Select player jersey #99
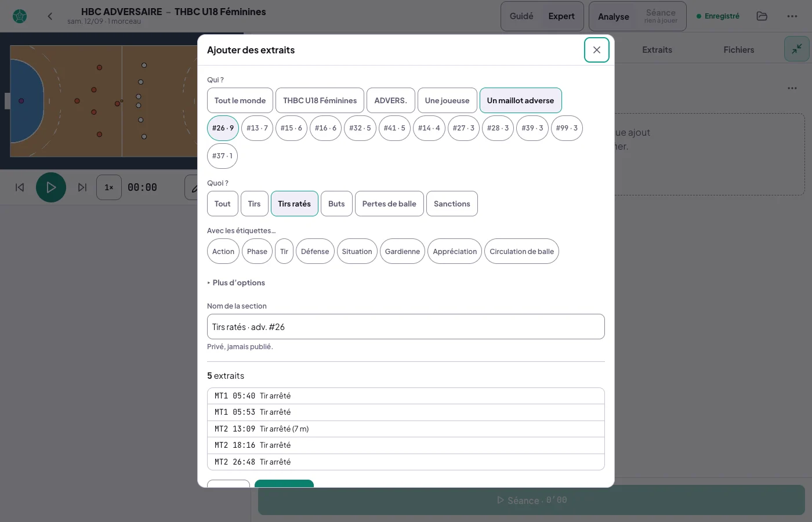 (567, 128)
